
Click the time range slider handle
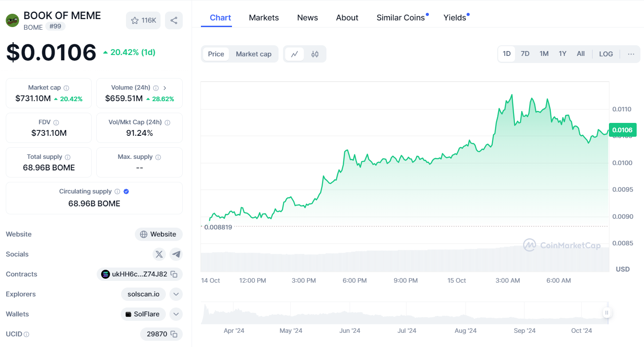click(x=607, y=313)
